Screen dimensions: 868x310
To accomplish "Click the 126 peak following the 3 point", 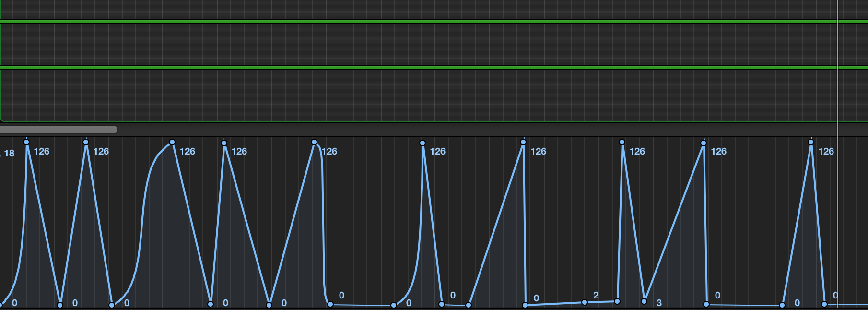I will (x=704, y=143).
